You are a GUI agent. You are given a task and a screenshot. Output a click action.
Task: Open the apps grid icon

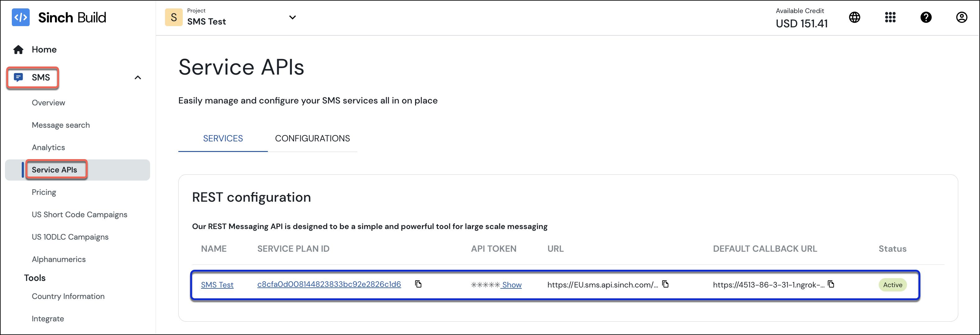pyautogui.click(x=890, y=17)
